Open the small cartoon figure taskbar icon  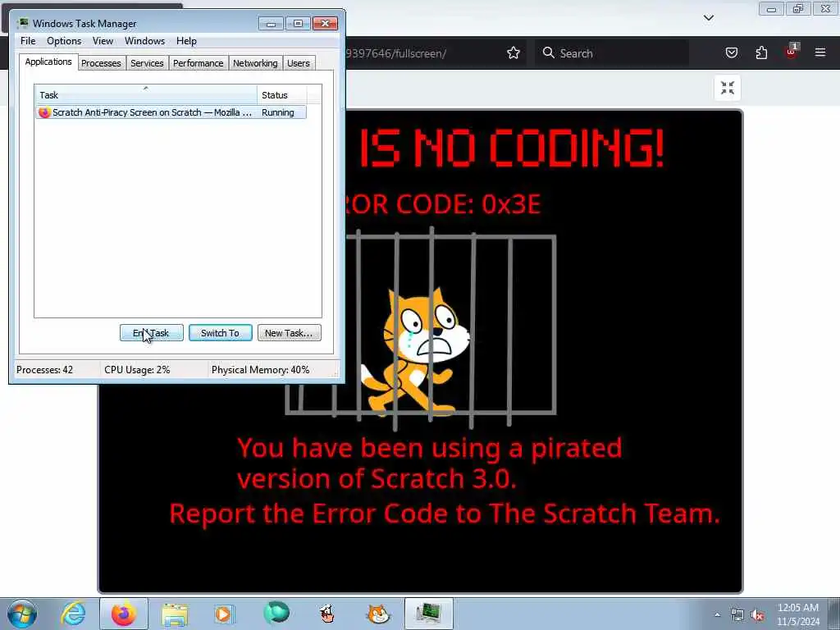(x=326, y=614)
